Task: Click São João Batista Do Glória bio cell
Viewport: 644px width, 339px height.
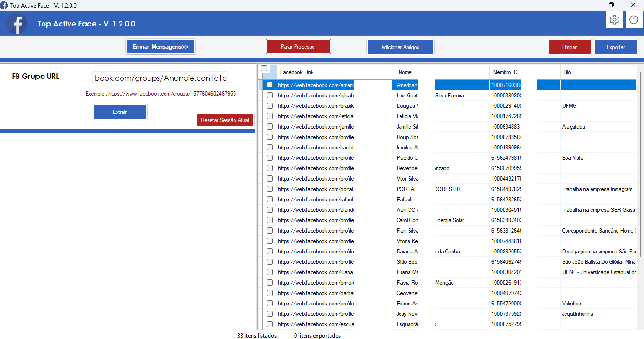Action: [x=598, y=262]
